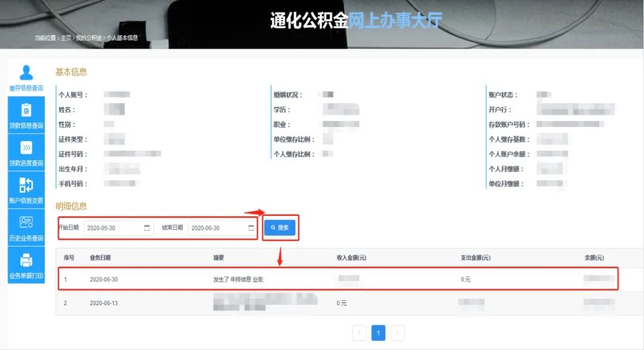644x350 pixels.
Task: Open 贷款进度查询 sidebar item
Action: 26,153
